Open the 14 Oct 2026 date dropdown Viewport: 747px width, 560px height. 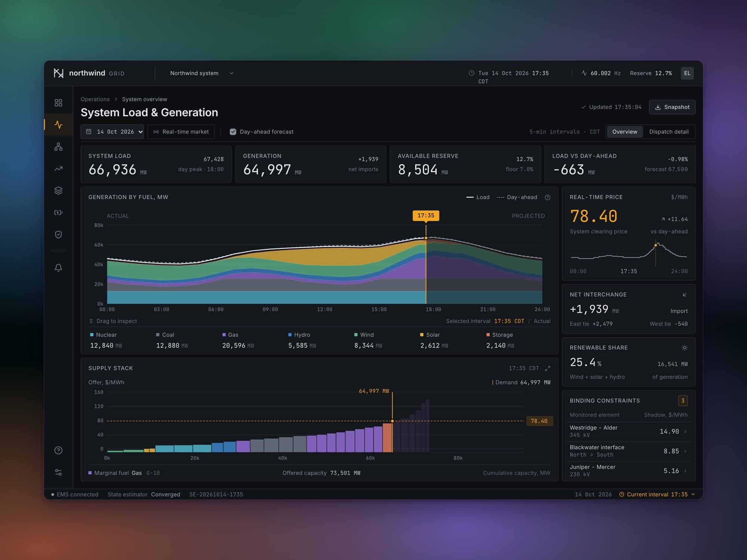coord(112,132)
